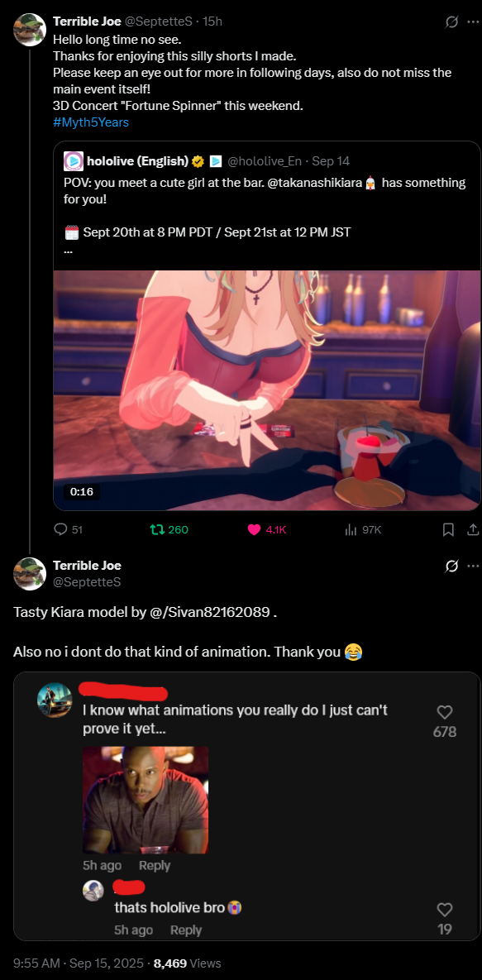Image resolution: width=482 pixels, height=980 pixels.
Task: Open the view analytics icon showing 97K
Action: [x=363, y=529]
